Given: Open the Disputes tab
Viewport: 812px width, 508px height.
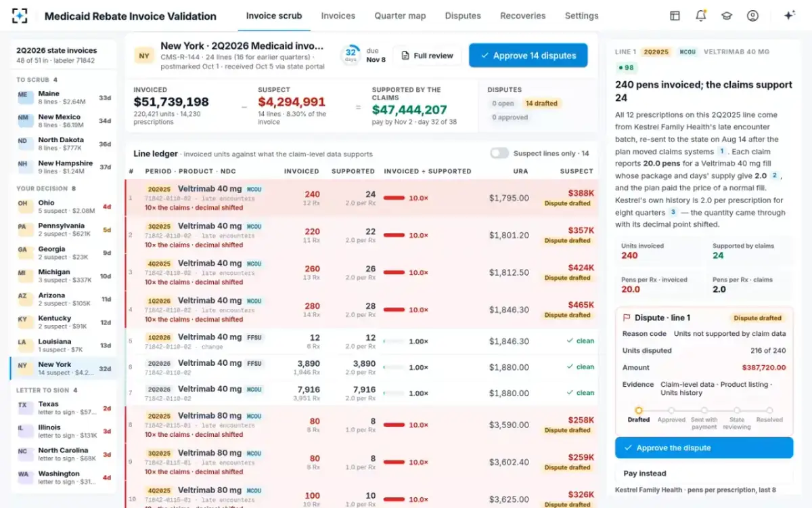Looking at the screenshot, I should pos(463,16).
